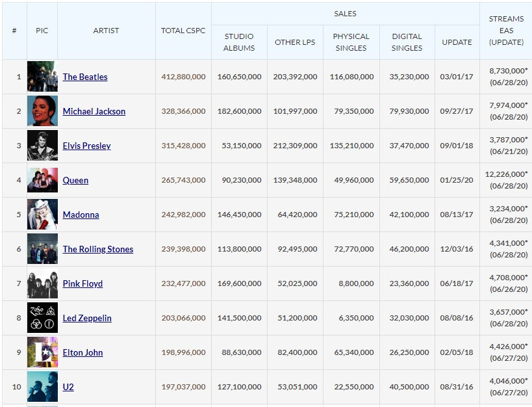Click The Beatles thumbnail picture
This screenshot has height=407, width=532.
[42, 77]
